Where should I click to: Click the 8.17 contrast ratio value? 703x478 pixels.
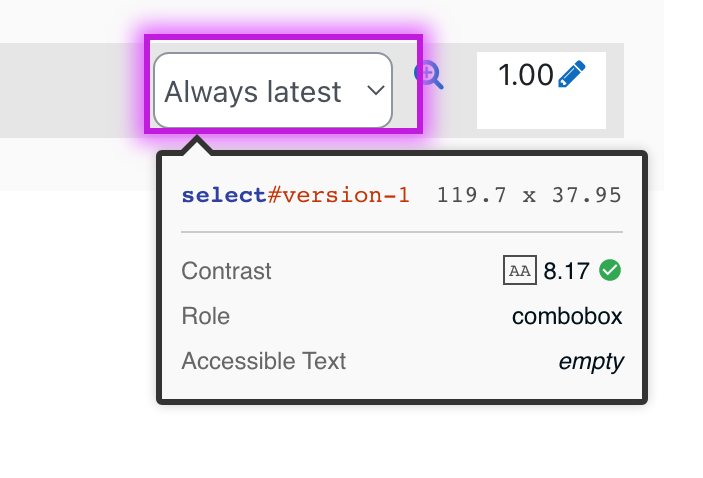click(x=566, y=271)
